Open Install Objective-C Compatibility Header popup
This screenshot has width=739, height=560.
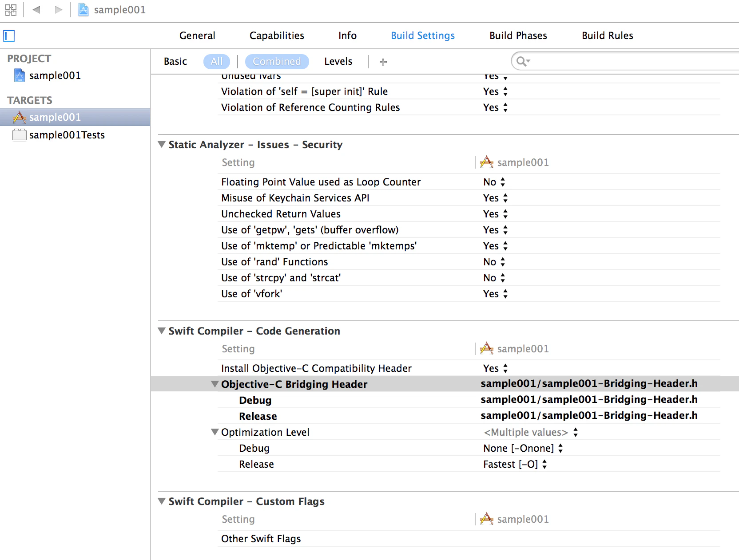coord(496,368)
